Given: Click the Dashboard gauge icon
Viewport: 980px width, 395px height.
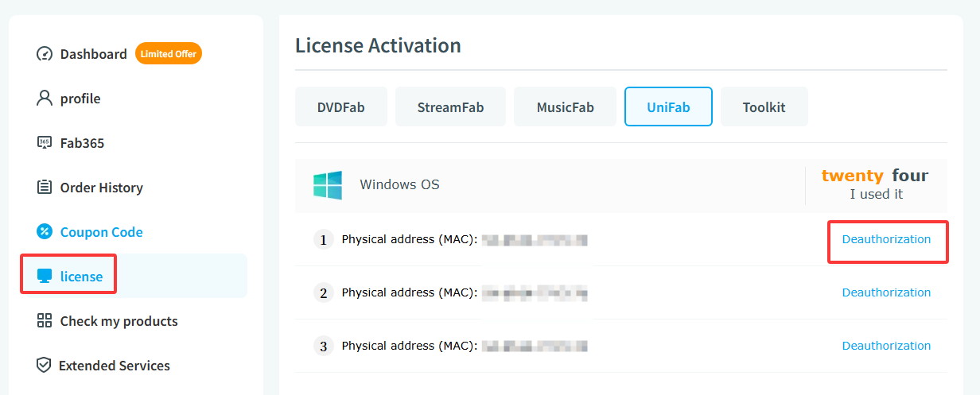Looking at the screenshot, I should [x=45, y=54].
